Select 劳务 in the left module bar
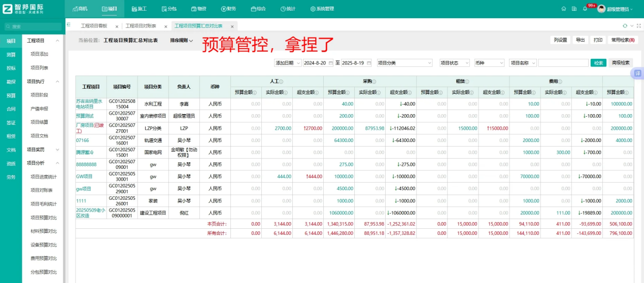The image size is (644, 283). (x=11, y=177)
